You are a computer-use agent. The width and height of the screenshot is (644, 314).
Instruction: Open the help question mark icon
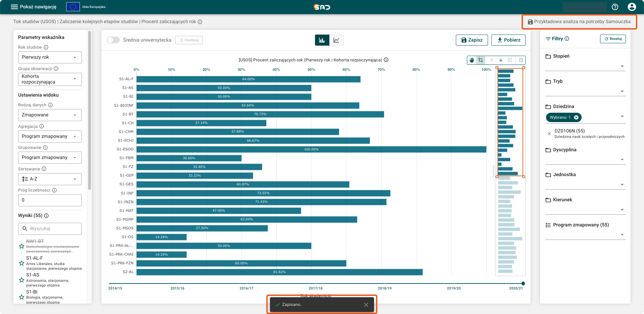click(615, 7)
